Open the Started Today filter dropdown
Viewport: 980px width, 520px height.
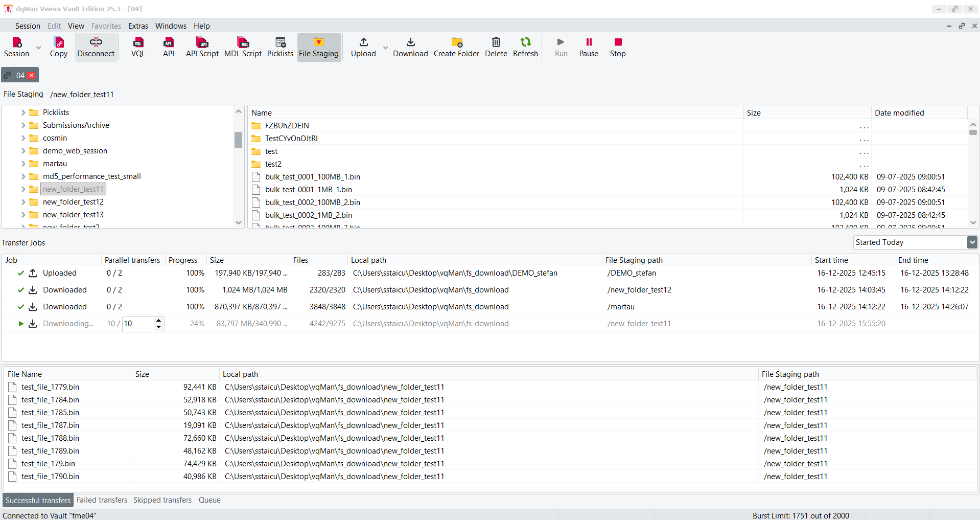(x=972, y=242)
